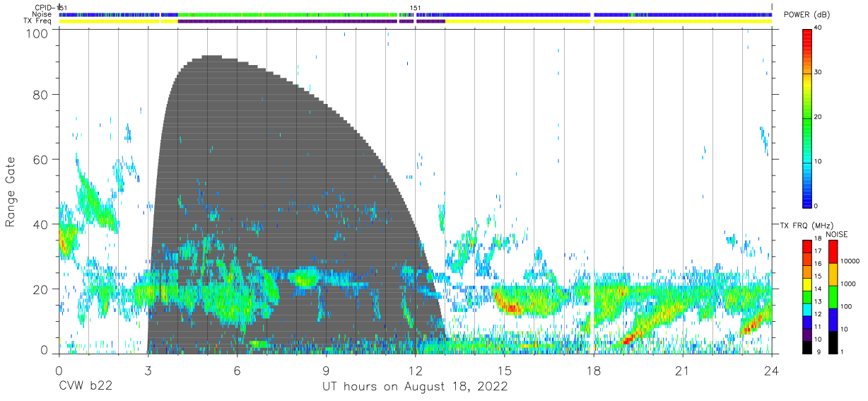Viewport: 868px width, 401px height.
Task: Click the TX Freq row label at top left
Action: click(37, 21)
